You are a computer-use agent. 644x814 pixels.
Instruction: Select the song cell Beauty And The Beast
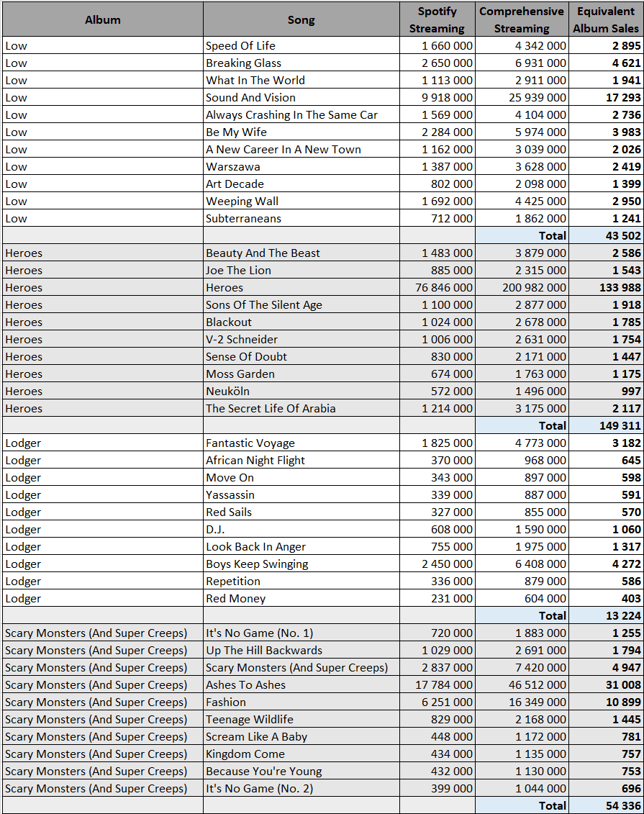301,253
